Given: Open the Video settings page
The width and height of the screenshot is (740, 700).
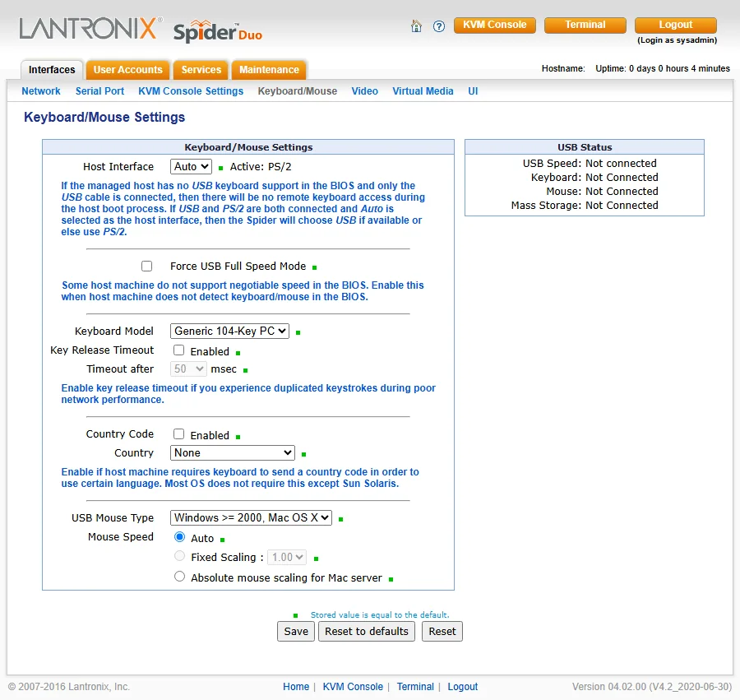Looking at the screenshot, I should tap(365, 91).
